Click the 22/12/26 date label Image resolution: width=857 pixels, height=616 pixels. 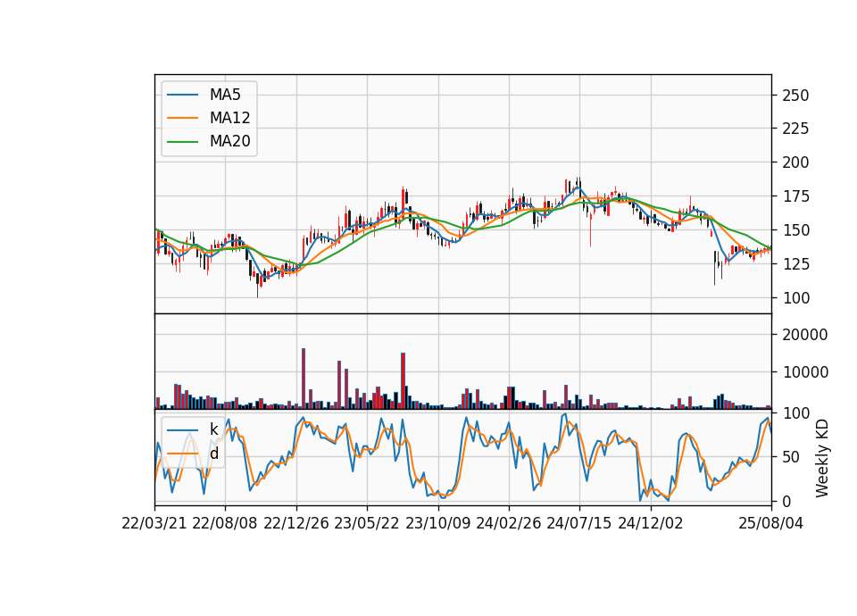point(296,524)
